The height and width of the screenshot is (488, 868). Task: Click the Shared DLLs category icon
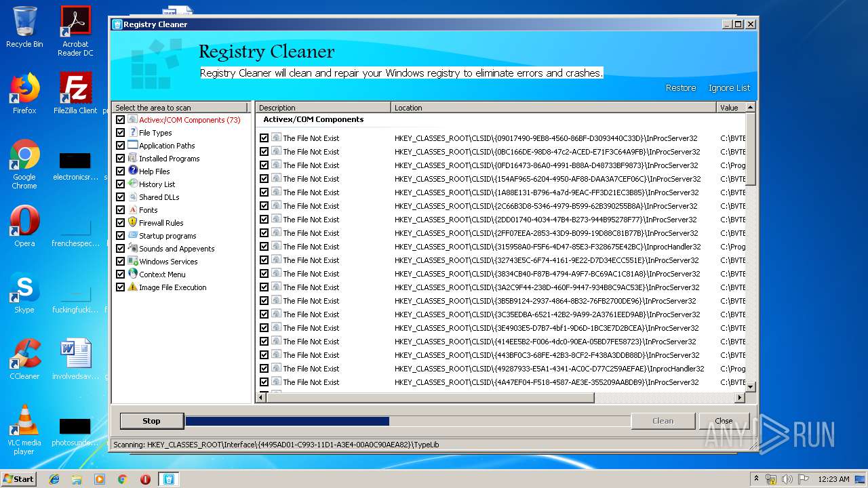133,197
